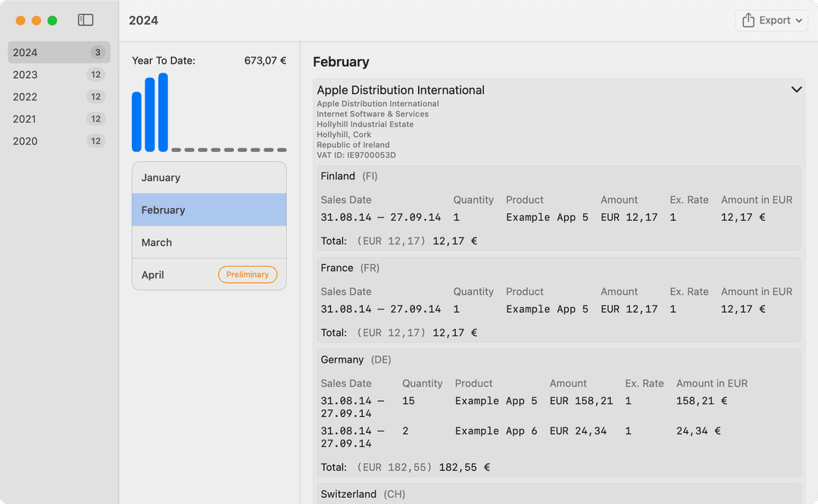Click the France (FR) country heading

point(350,268)
